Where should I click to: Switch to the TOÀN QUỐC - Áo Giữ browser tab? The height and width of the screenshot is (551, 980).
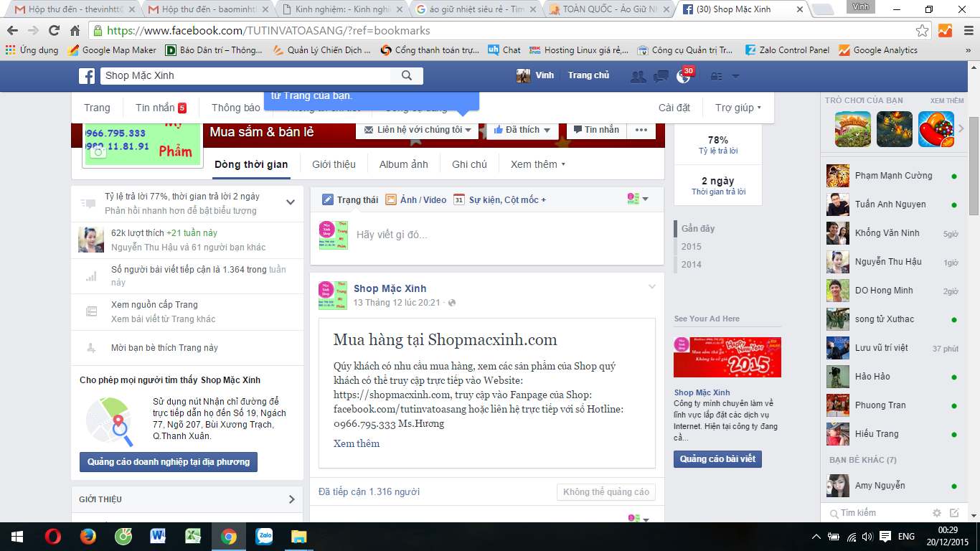(611, 10)
